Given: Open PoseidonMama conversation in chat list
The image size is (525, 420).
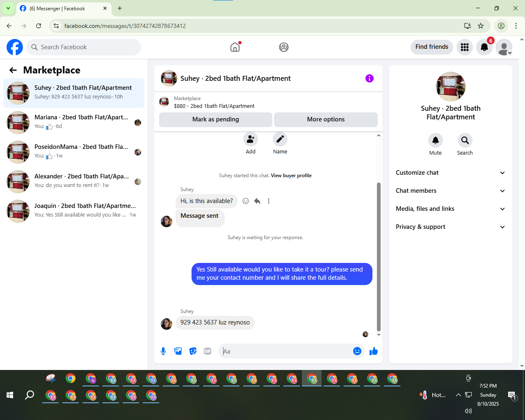Looking at the screenshot, I should pyautogui.click(x=74, y=152).
